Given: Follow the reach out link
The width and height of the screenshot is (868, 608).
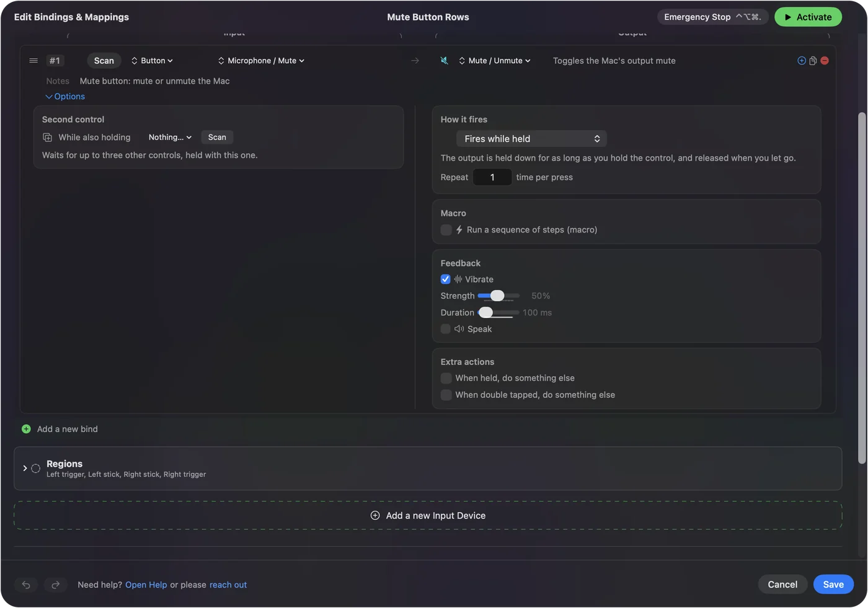Looking at the screenshot, I should [x=228, y=585].
